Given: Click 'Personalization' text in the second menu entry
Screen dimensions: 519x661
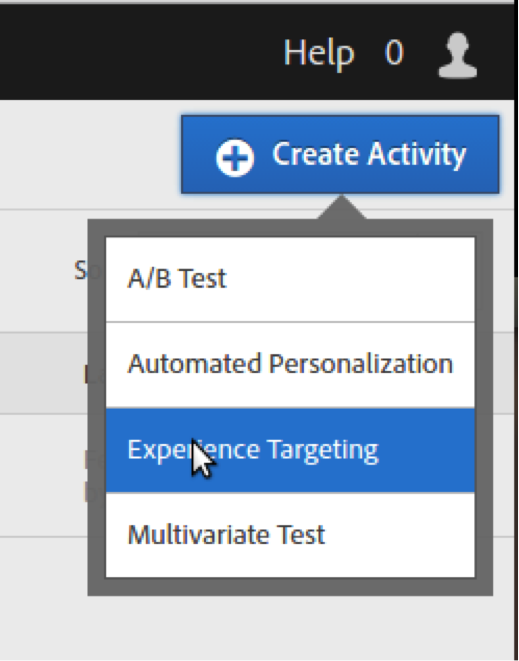Looking at the screenshot, I should click(361, 364).
